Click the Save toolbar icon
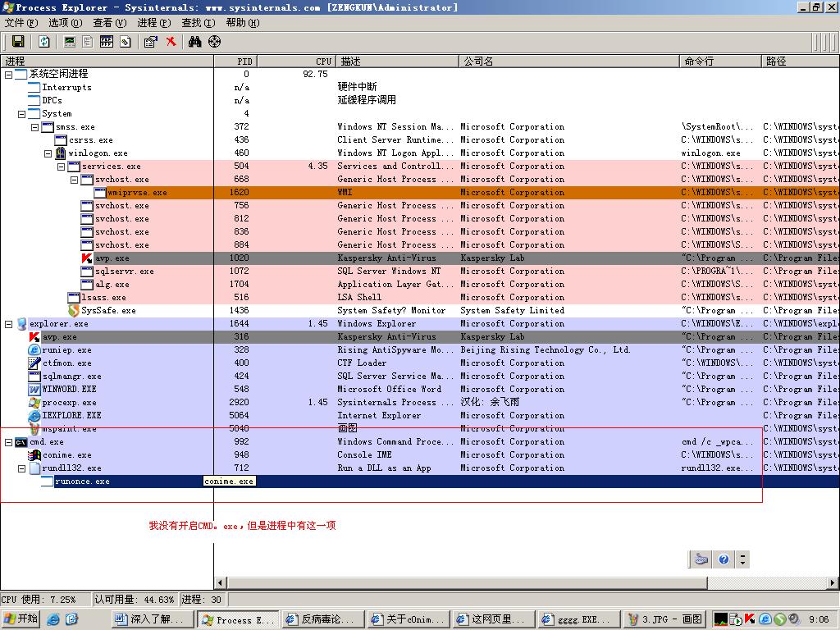 (17, 42)
